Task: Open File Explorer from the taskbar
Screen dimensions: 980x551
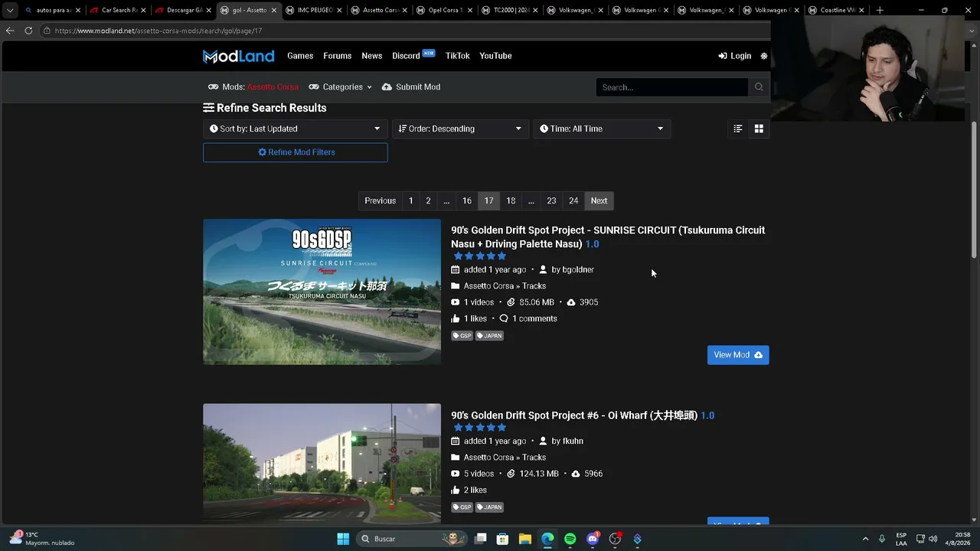Action: pyautogui.click(x=524, y=539)
